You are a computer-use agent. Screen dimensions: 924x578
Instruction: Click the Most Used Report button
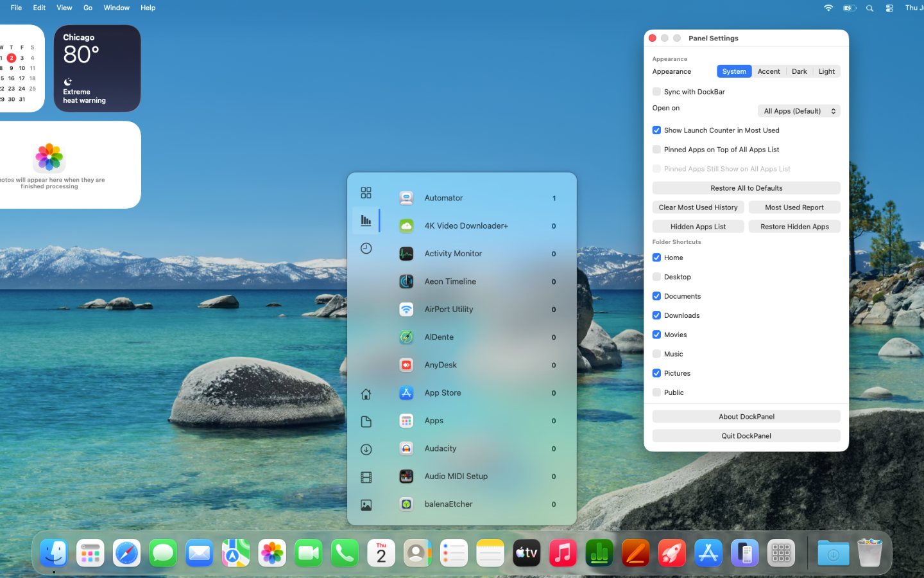(x=794, y=207)
